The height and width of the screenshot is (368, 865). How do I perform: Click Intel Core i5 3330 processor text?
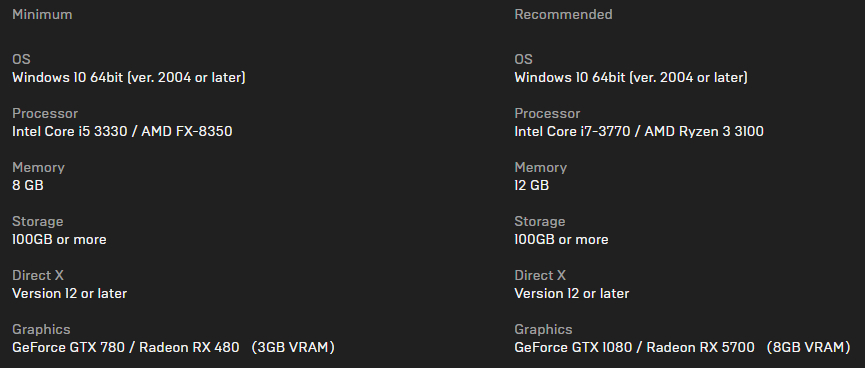(122, 131)
